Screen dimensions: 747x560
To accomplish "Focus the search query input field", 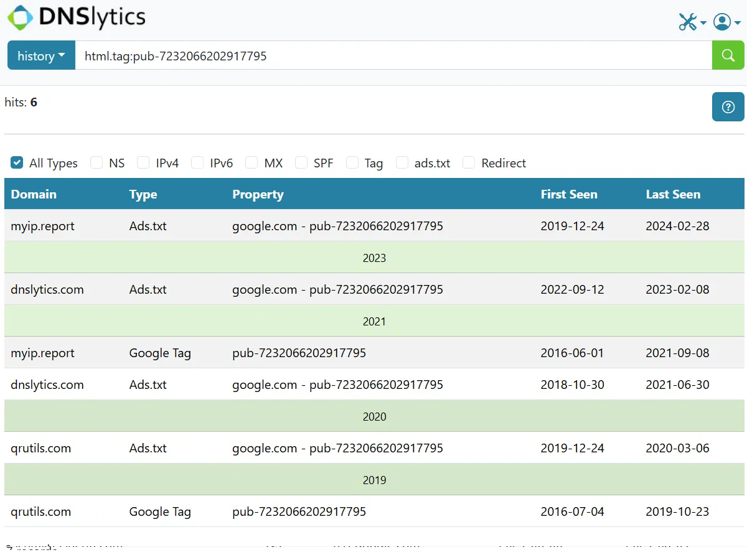I will tap(393, 55).
